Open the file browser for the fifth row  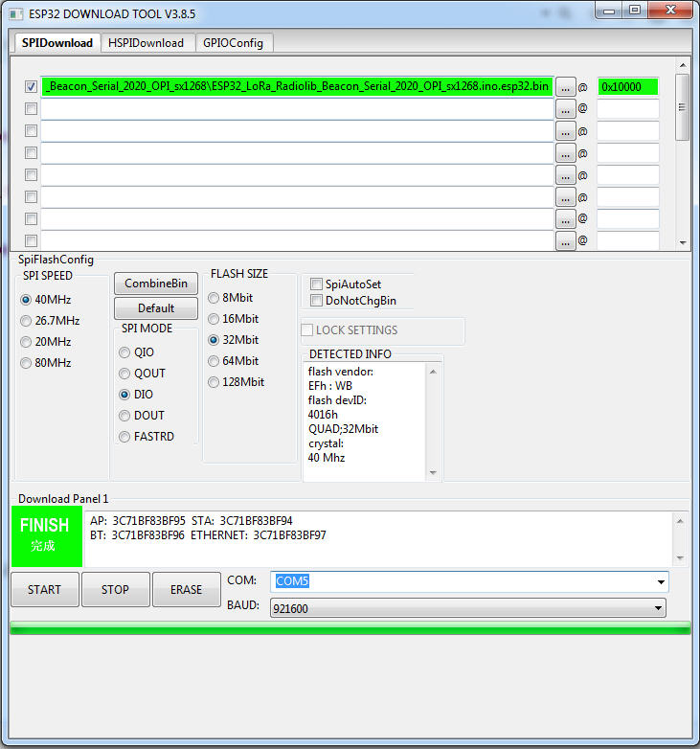(565, 175)
